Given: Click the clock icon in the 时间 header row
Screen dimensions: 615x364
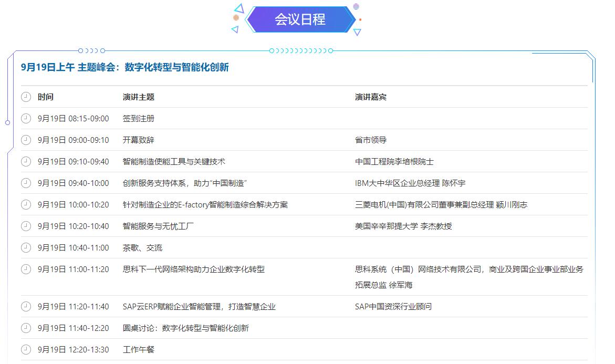Looking at the screenshot, I should pyautogui.click(x=26, y=97).
